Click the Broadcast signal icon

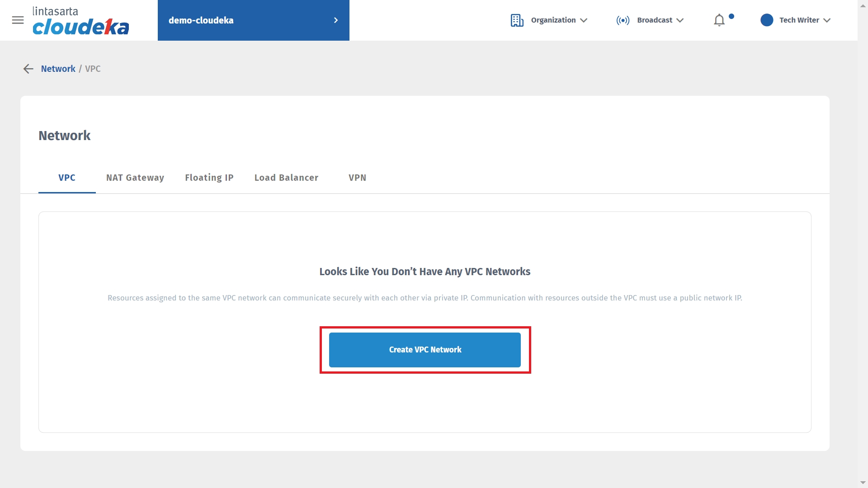click(623, 20)
